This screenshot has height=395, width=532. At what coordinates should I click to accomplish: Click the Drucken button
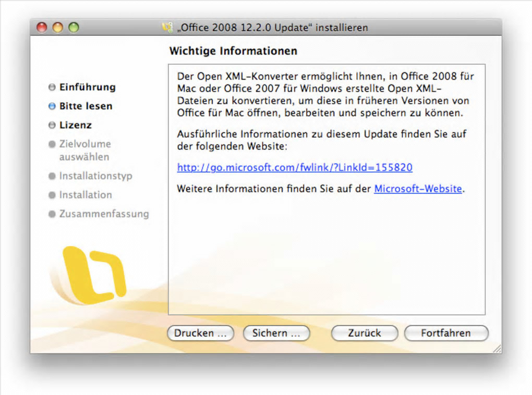click(200, 333)
